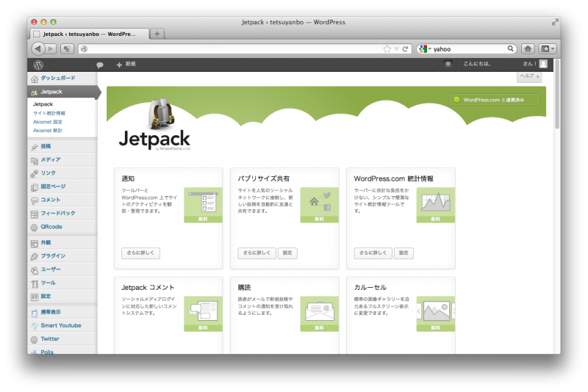Open サイト統計情報 submenu link
588x392 pixels.
[x=49, y=113]
